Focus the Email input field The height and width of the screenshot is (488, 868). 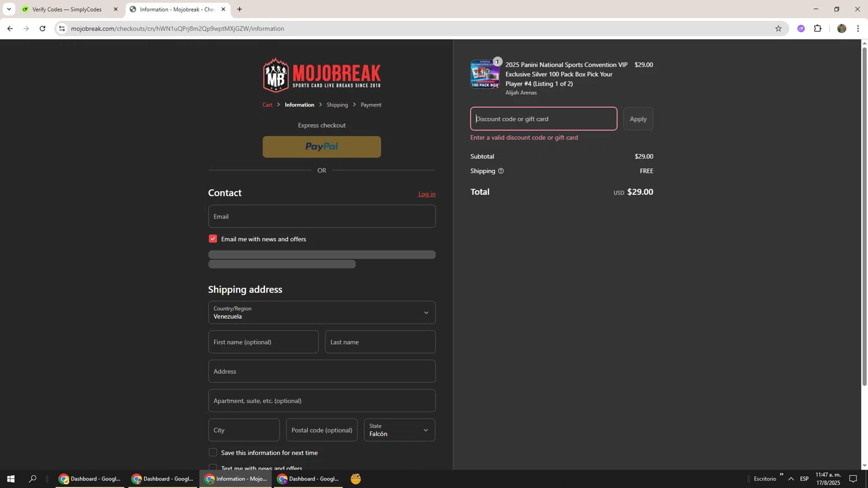pos(322,216)
